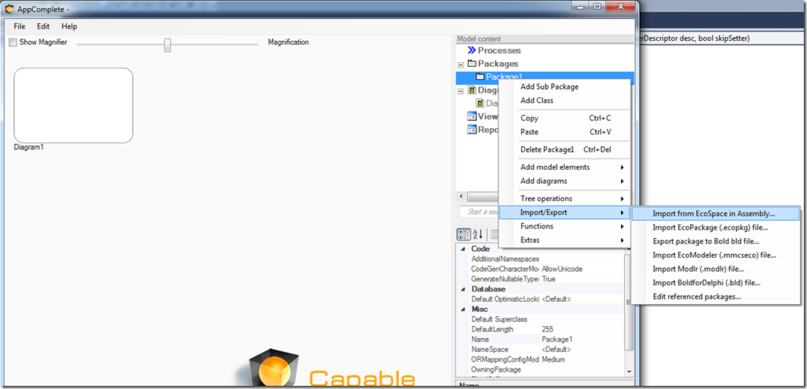Click the Views node icon in the tree
Screen dimensions: 807x389
coord(471,116)
